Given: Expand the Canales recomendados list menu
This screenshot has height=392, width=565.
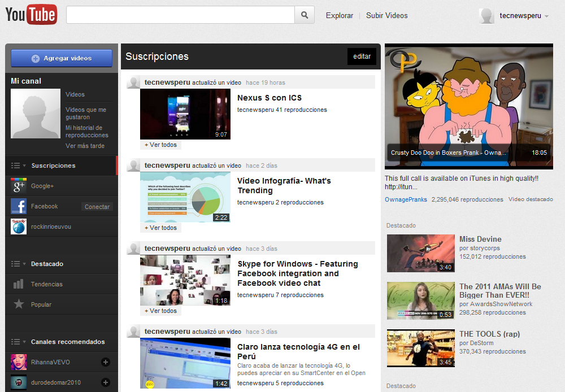Looking at the screenshot, I should (x=19, y=342).
